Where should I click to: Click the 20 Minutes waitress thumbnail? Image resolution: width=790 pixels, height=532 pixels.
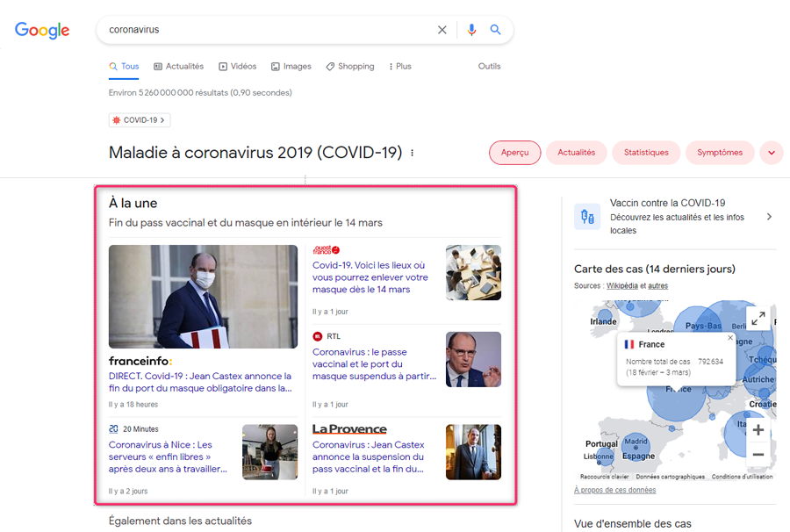coord(270,452)
